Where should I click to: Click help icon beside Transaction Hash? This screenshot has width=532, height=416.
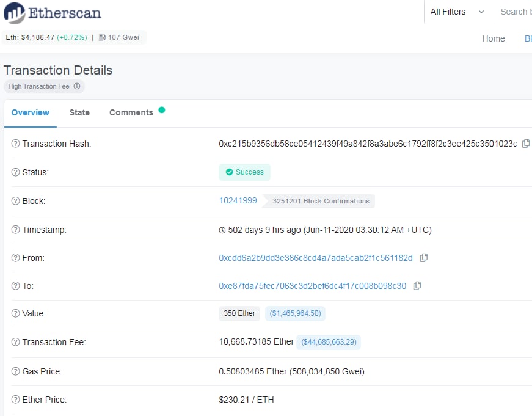(x=16, y=144)
